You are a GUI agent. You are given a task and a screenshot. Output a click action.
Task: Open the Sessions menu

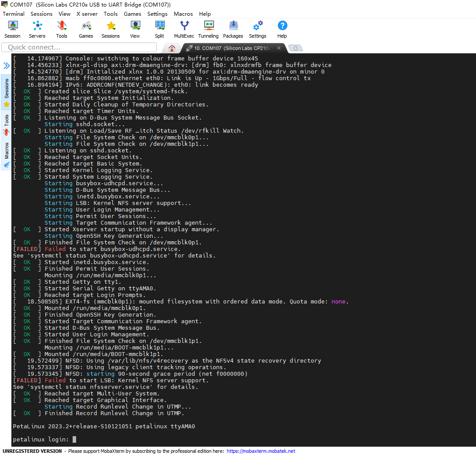pos(42,14)
